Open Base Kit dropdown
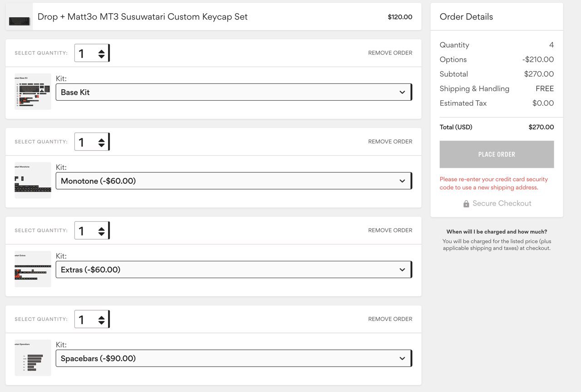The image size is (581, 392). (234, 92)
